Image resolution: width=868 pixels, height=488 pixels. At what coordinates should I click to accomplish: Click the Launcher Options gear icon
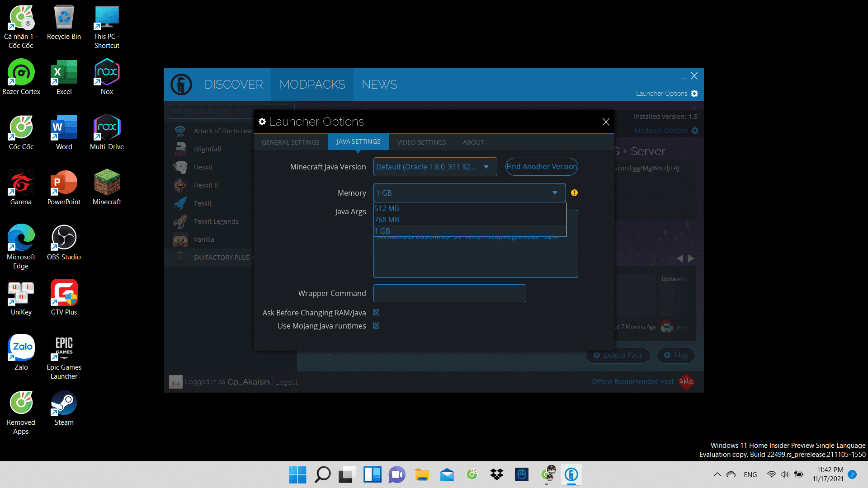[x=694, y=94]
